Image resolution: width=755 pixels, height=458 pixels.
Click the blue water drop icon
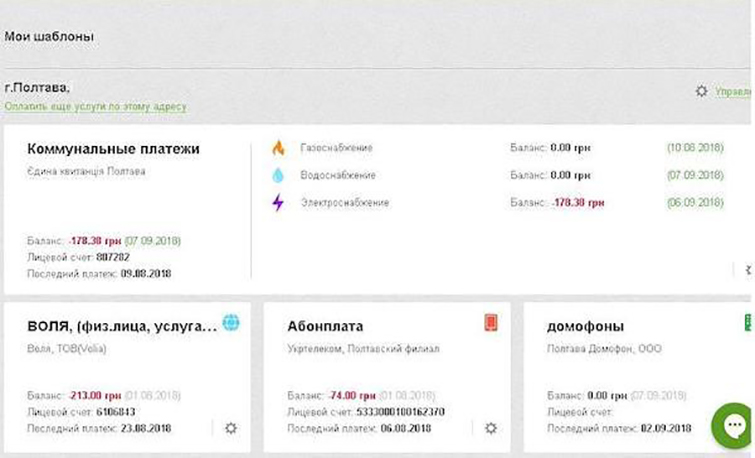(278, 175)
